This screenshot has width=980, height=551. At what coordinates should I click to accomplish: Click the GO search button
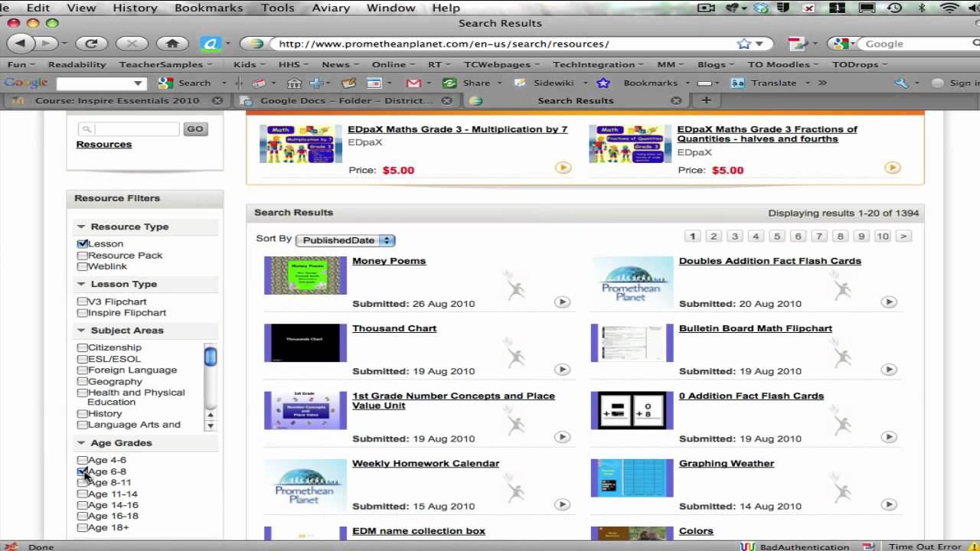pos(195,129)
